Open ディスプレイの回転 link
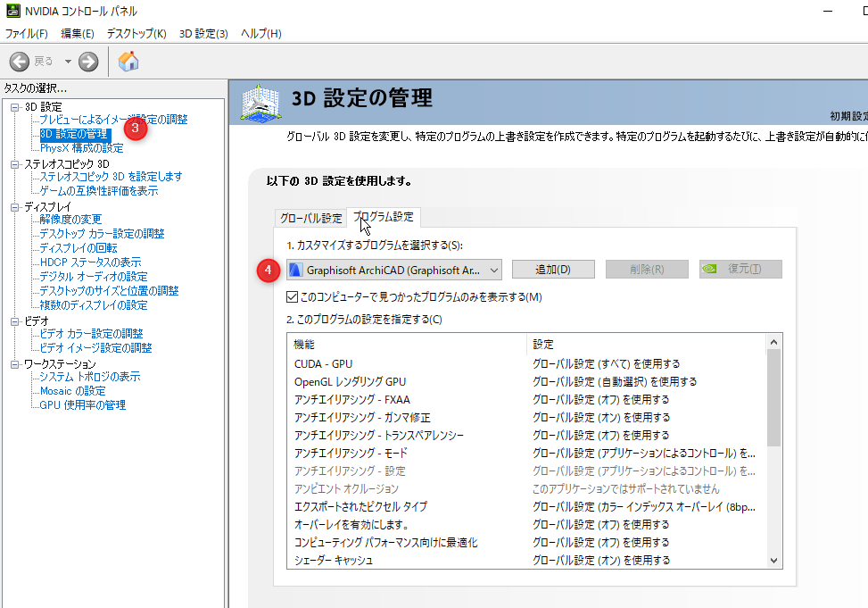Image resolution: width=868 pixels, height=608 pixels. pyautogui.click(x=78, y=248)
